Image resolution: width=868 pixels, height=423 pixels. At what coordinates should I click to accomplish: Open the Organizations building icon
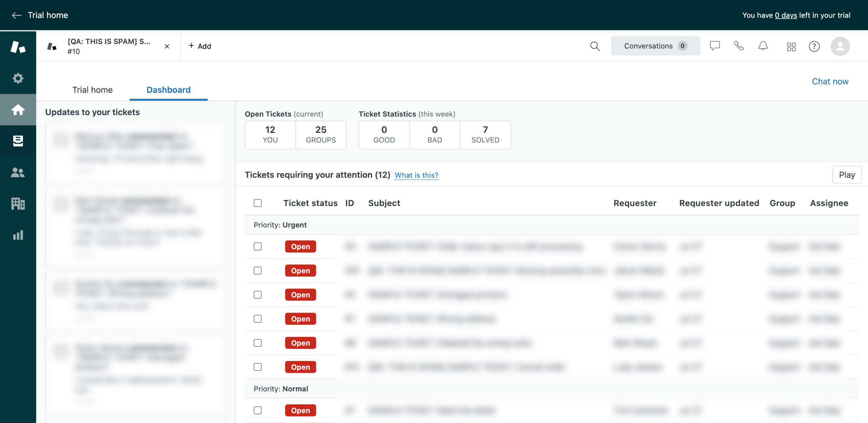18,204
